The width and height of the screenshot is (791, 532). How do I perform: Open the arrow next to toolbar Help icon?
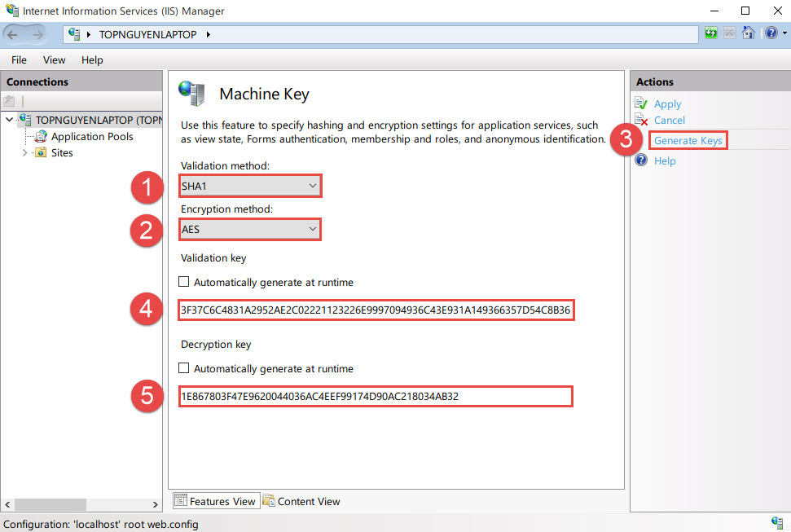[x=784, y=33]
